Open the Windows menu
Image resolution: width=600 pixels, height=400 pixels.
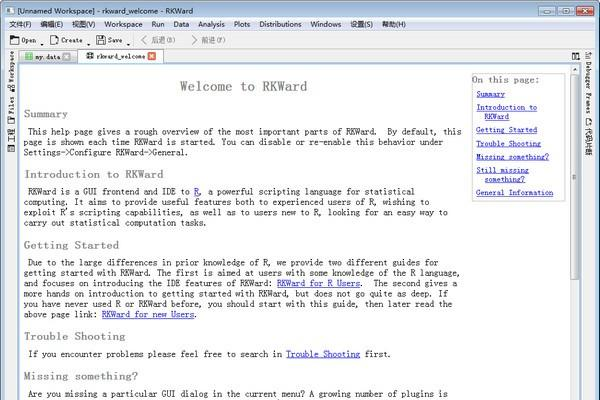326,24
